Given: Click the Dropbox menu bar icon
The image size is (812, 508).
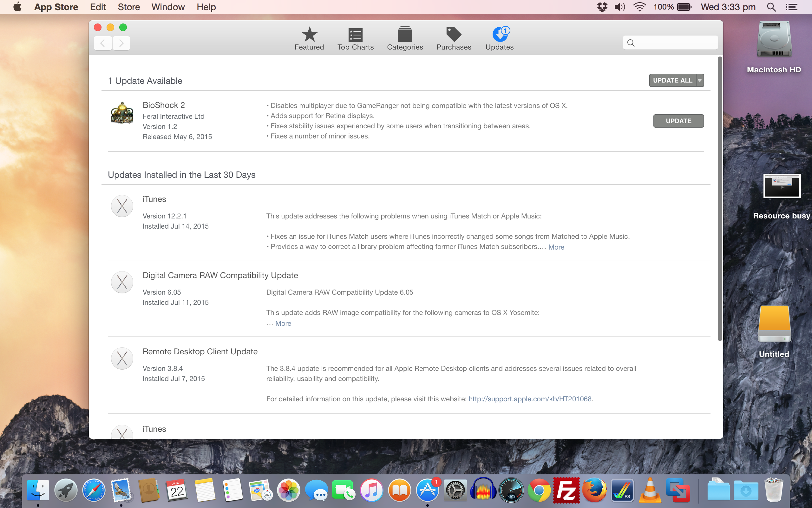Looking at the screenshot, I should (602, 7).
